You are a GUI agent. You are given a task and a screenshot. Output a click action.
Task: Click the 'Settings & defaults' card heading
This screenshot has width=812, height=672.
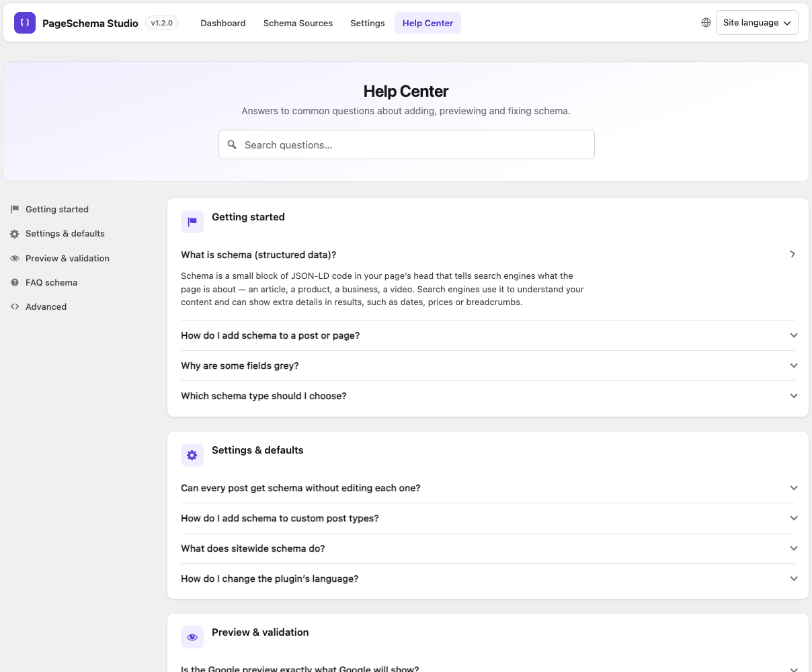[x=257, y=450]
